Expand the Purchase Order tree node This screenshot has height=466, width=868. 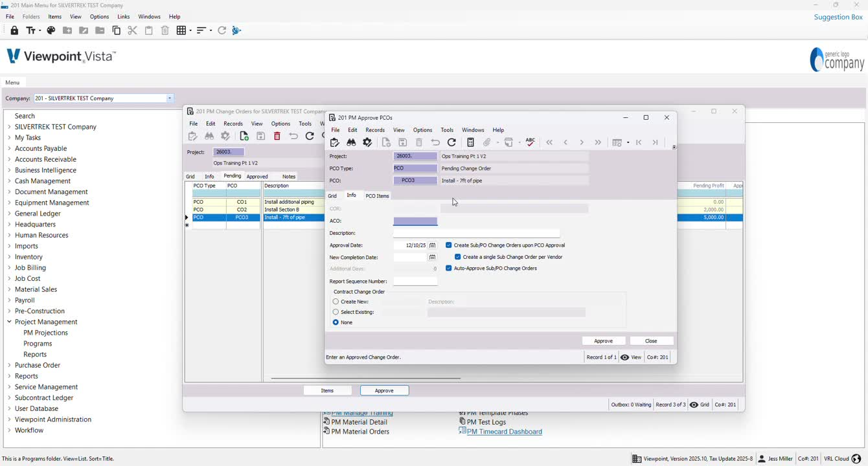click(9, 365)
